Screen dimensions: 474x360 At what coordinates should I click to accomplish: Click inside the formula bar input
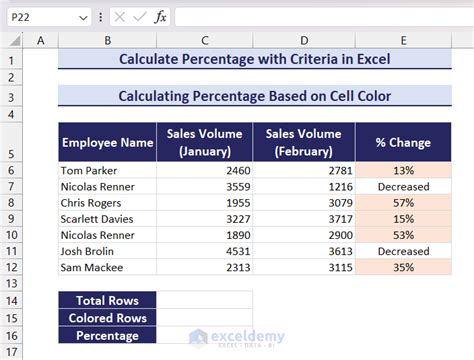tap(324, 17)
